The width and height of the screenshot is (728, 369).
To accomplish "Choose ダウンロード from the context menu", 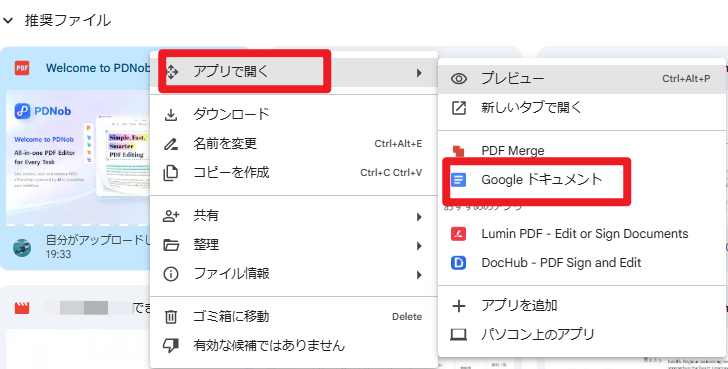I will 294,114.
